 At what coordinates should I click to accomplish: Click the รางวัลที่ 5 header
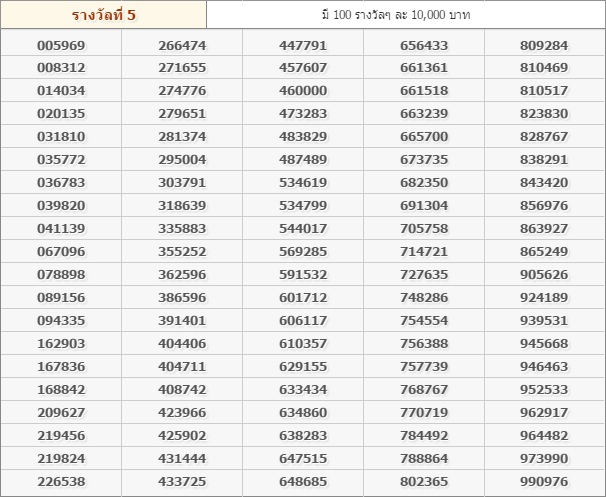[104, 15]
